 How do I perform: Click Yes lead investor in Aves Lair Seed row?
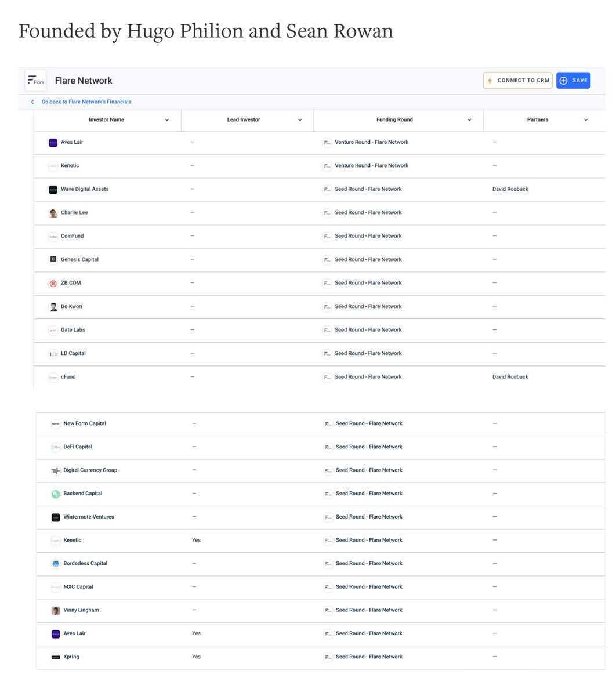point(196,633)
